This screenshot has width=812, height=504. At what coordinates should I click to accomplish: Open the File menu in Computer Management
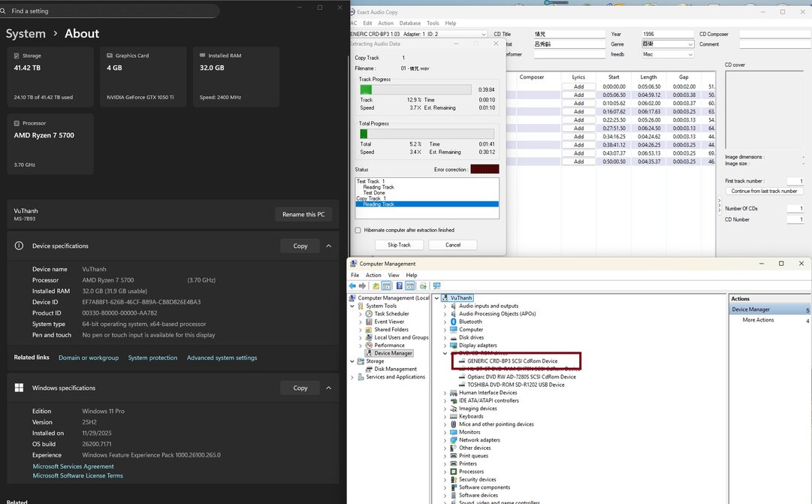[x=355, y=275]
